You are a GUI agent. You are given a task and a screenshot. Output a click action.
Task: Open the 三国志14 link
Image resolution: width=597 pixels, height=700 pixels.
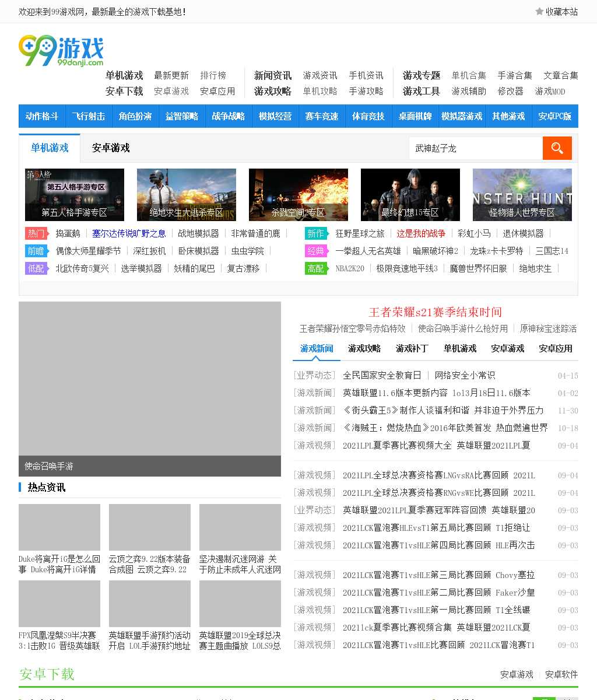click(x=552, y=251)
